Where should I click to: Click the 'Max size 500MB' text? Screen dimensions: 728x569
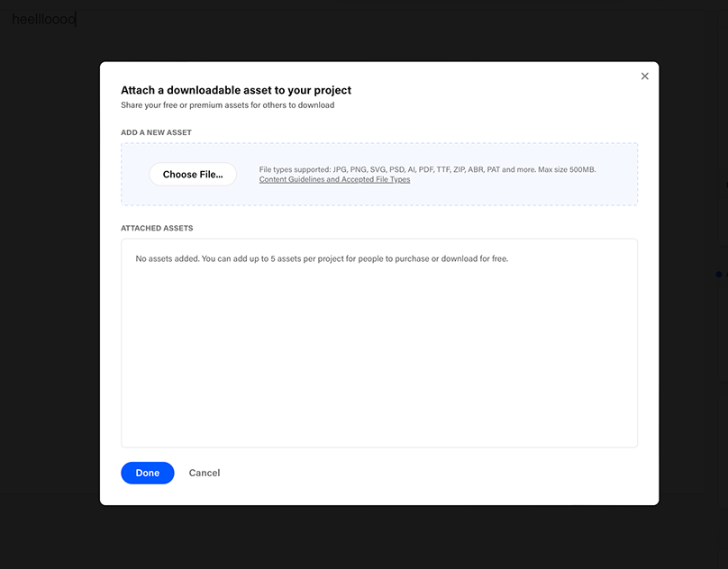567,169
